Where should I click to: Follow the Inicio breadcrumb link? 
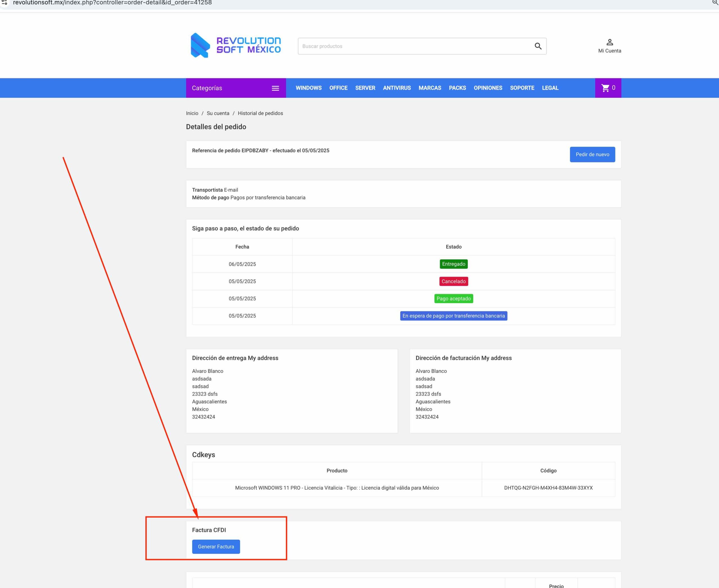pyautogui.click(x=192, y=113)
